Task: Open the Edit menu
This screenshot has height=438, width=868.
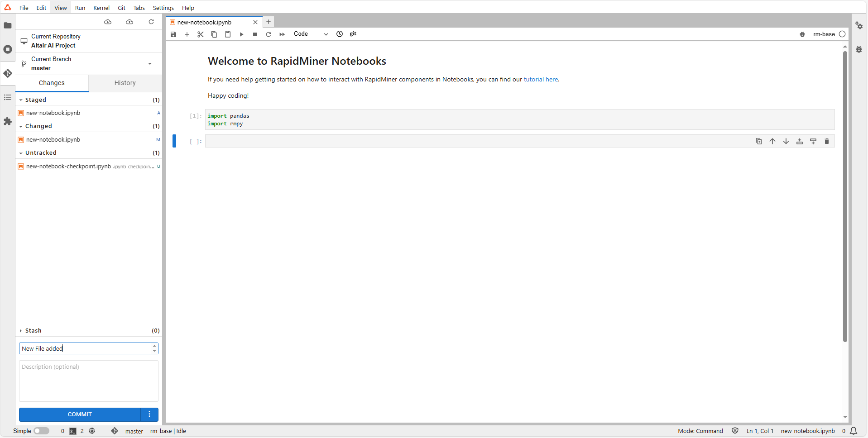Action: click(41, 8)
